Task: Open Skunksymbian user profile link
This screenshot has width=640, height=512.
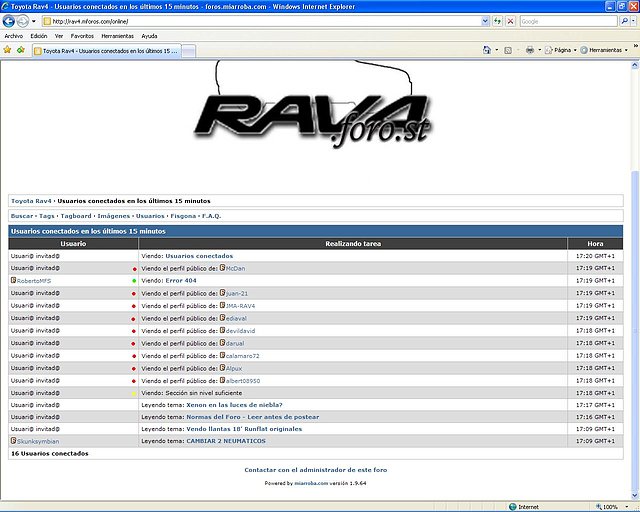Action: tap(38, 441)
